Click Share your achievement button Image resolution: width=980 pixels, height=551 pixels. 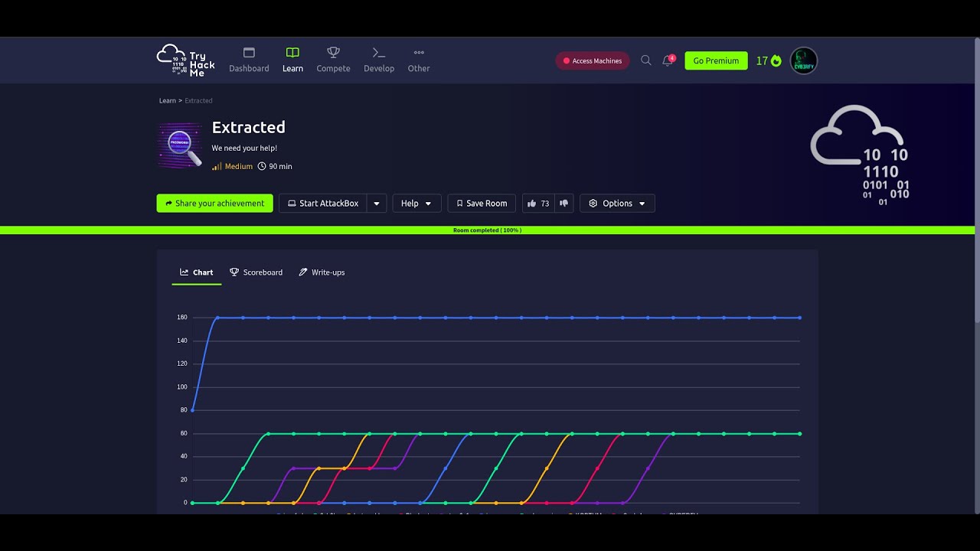(215, 204)
